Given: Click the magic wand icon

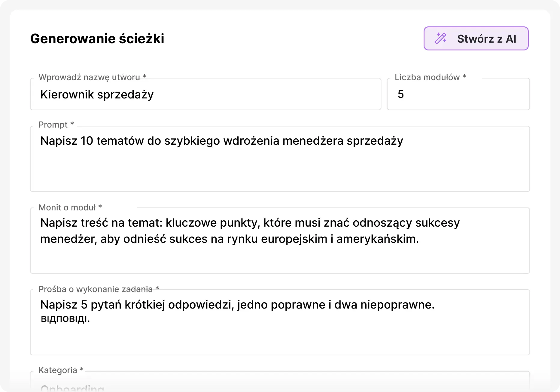Looking at the screenshot, I should click(440, 38).
